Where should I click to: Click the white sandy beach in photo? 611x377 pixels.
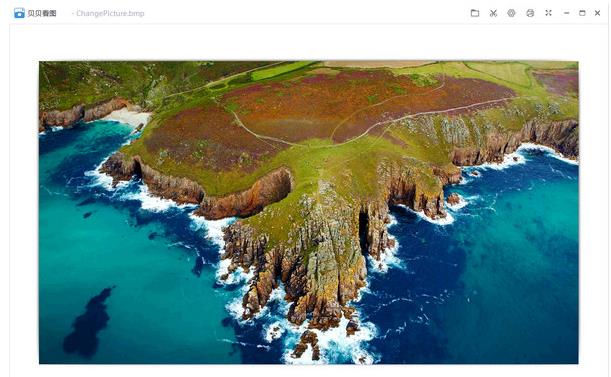pos(129,116)
